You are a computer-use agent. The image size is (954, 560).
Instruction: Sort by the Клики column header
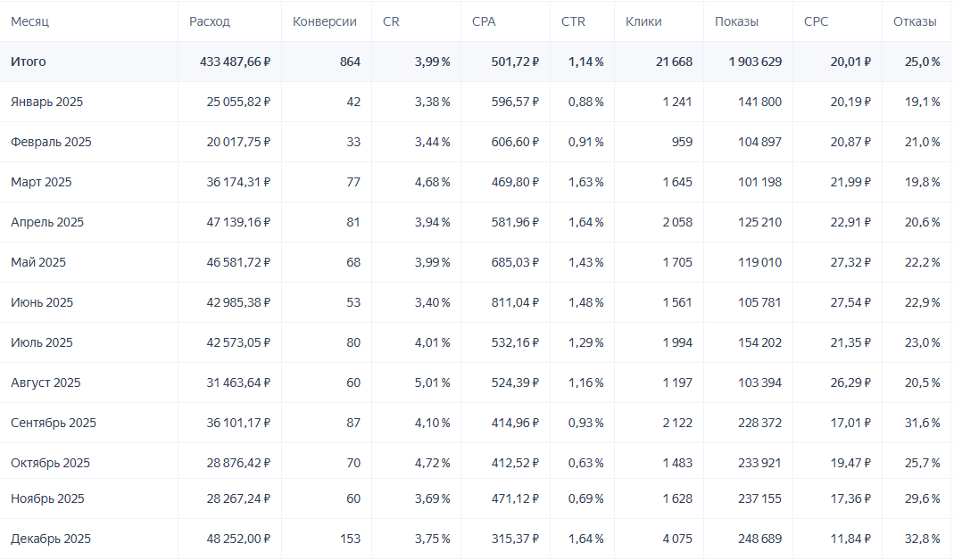point(643,21)
